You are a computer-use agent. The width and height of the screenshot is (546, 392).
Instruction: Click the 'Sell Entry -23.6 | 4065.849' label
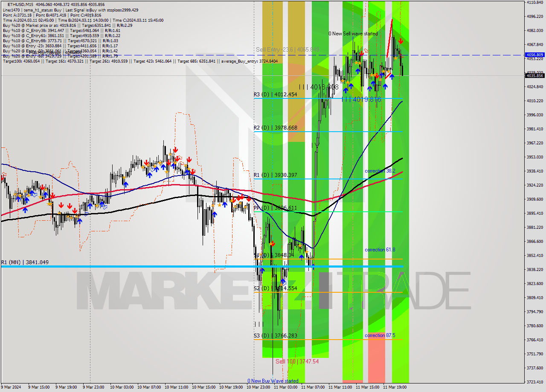click(288, 49)
